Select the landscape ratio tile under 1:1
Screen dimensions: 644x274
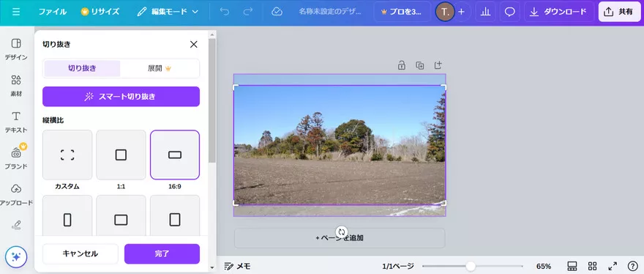tap(121, 215)
